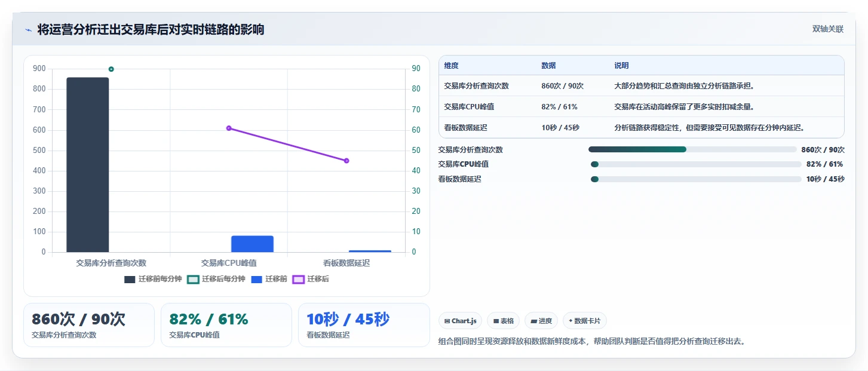Click table cell 交易库CPU峰值
This screenshot has width=868, height=371.
point(469,107)
